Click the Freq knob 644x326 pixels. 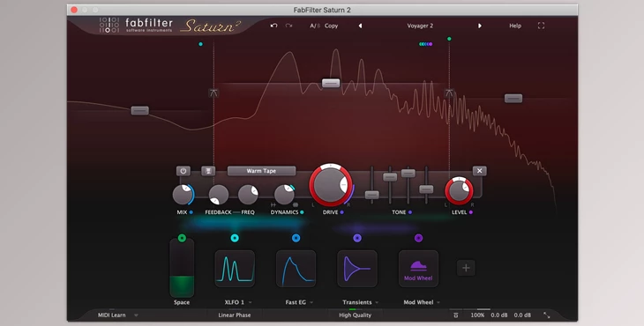pos(248,195)
